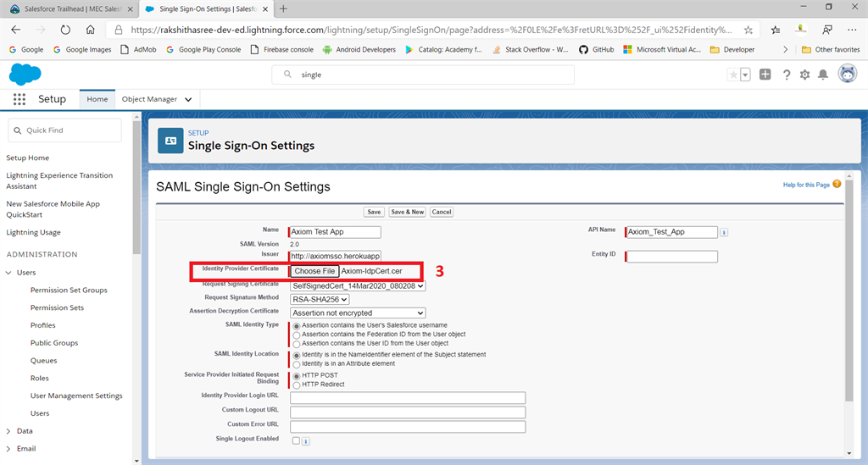Open browser favorites list icon
Image resolution: width=868 pixels, height=465 pixels.
(x=775, y=30)
